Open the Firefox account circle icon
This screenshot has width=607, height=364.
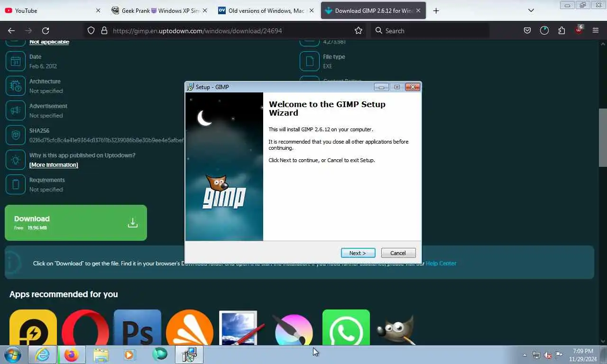coord(544,30)
